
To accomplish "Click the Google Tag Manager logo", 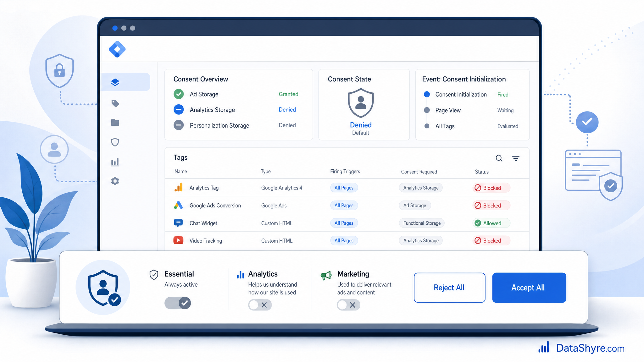I will [117, 49].
